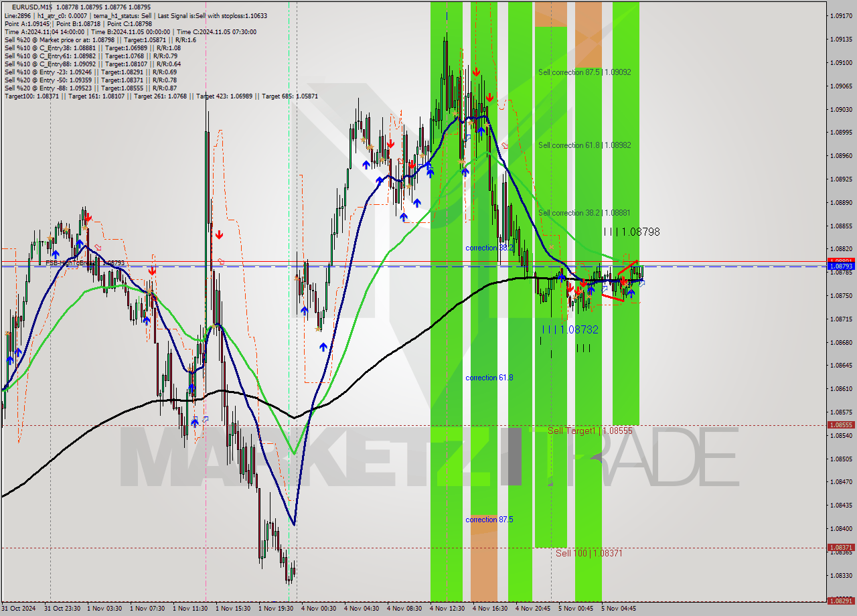Click the red 1.08555 price axis tag

click(x=841, y=425)
